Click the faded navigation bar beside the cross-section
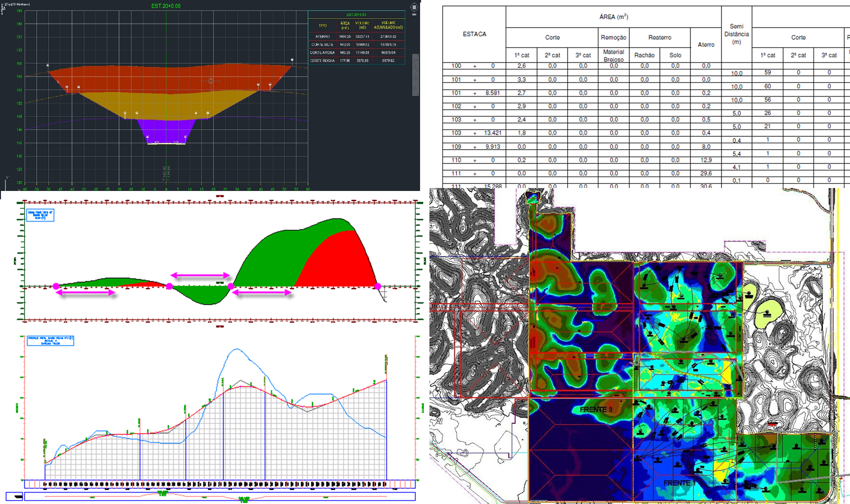 [415, 74]
